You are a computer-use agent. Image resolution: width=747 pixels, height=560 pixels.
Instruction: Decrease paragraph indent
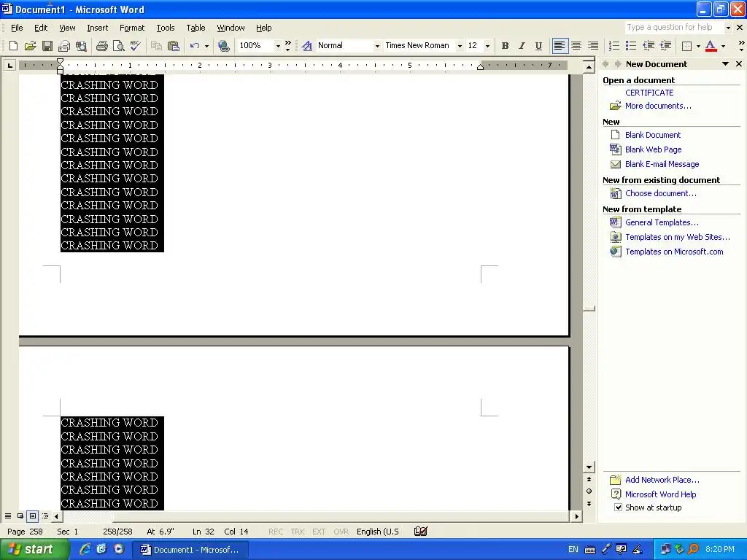tap(649, 46)
